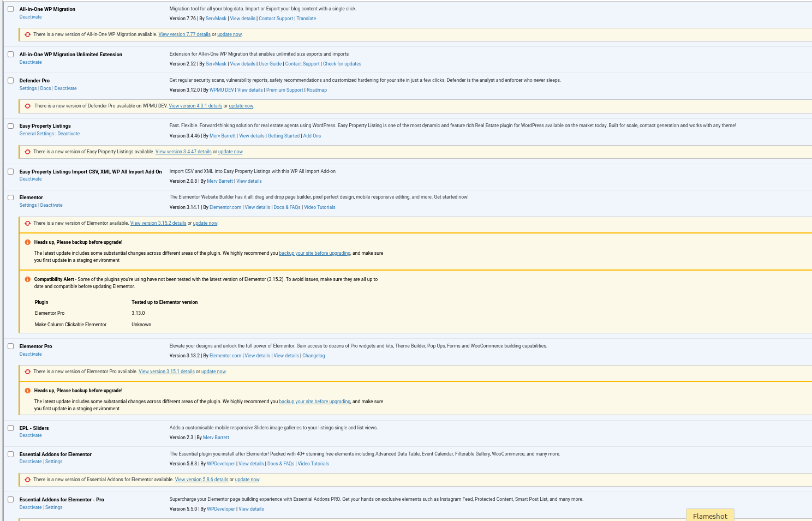Click the Flameshot tooltip label

[x=710, y=516]
